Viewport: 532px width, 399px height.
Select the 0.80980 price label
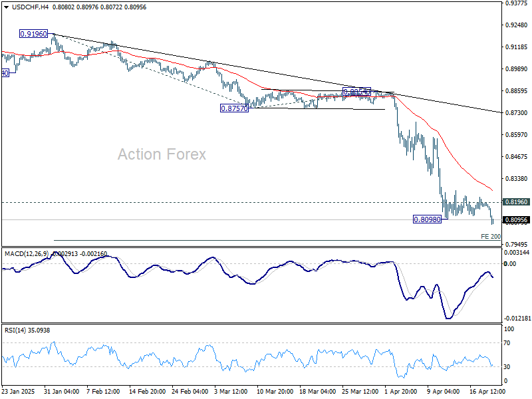[x=427, y=219]
